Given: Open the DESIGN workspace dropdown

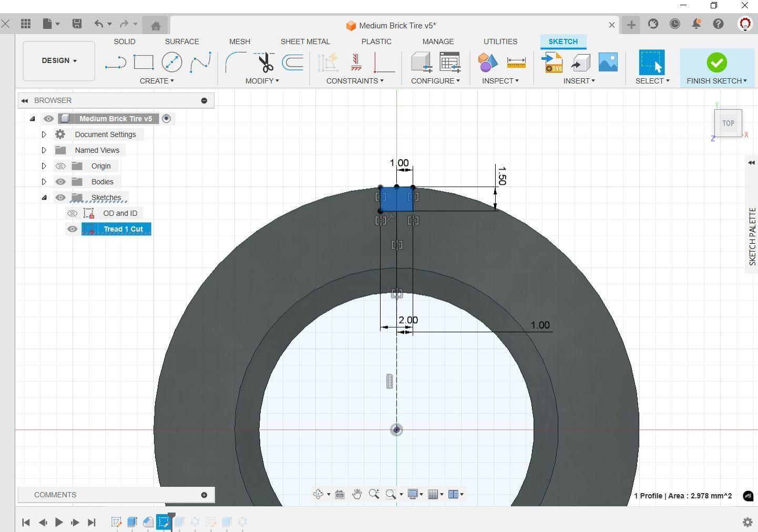Looking at the screenshot, I should coord(59,61).
